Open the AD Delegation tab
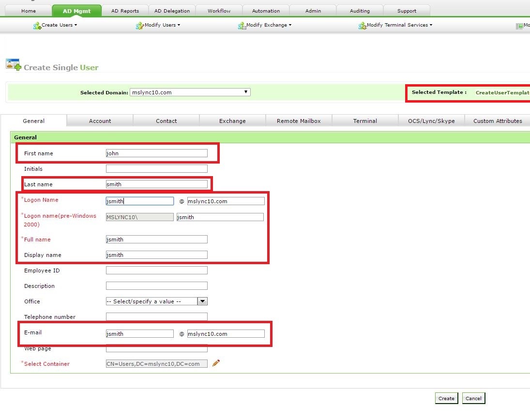The width and height of the screenshot is (530, 420). 172,11
